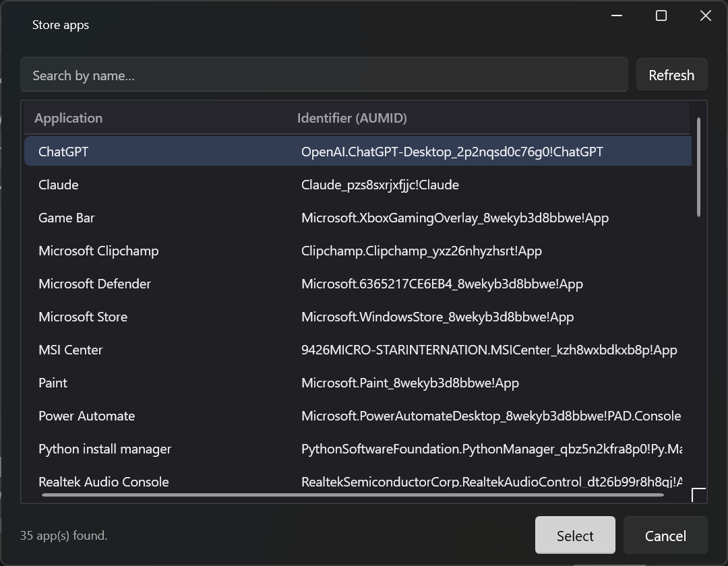728x566 pixels.
Task: Select the MSI Center app row
Action: point(357,349)
